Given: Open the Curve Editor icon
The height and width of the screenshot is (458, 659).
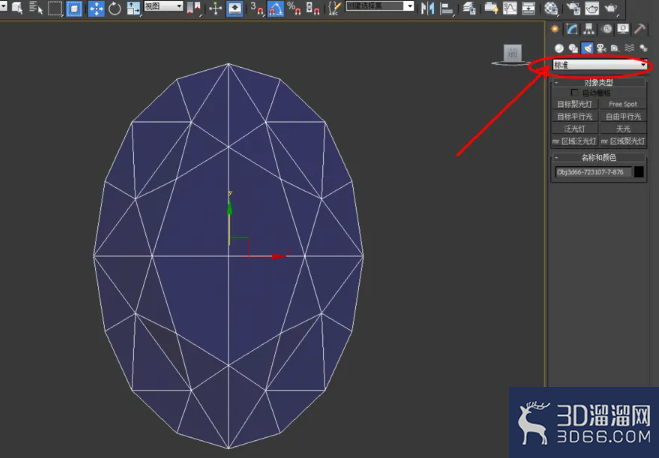Looking at the screenshot, I should pos(510,8).
